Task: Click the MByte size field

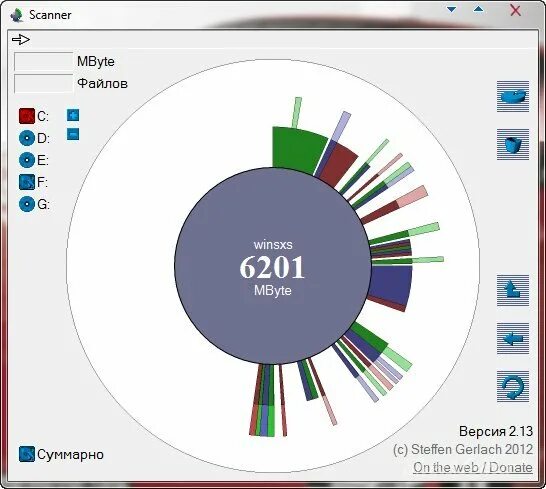Action: (44, 62)
